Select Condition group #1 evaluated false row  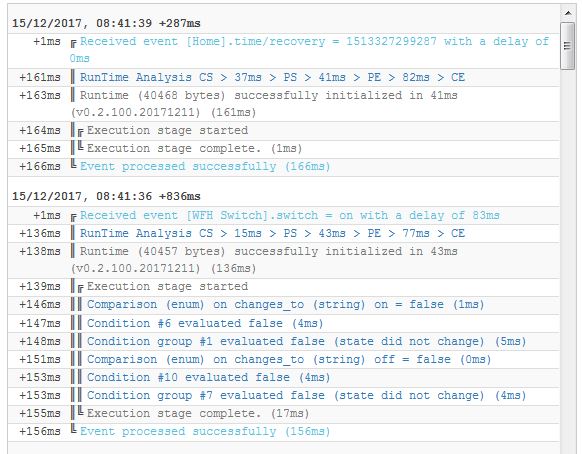pyautogui.click(x=284, y=342)
